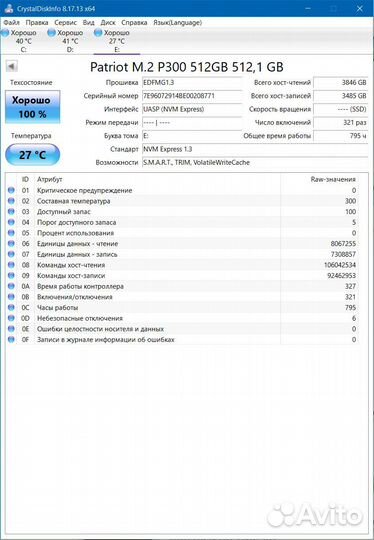
Task: Click the raw value 7308857
Action: coord(343,255)
